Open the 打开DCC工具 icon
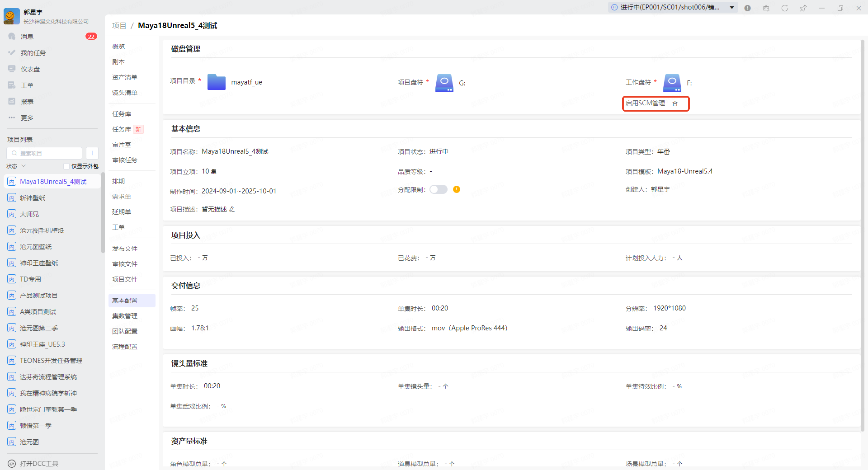The height and width of the screenshot is (470, 868). pos(12,464)
